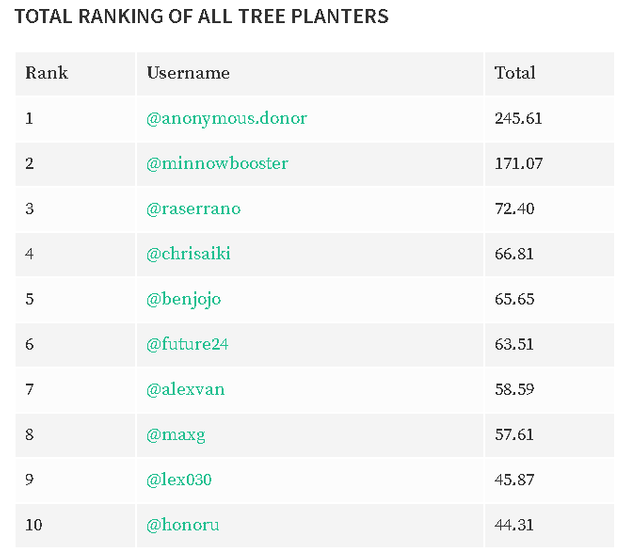
Task: Visit the @lex030 profile link
Action: tap(180, 480)
